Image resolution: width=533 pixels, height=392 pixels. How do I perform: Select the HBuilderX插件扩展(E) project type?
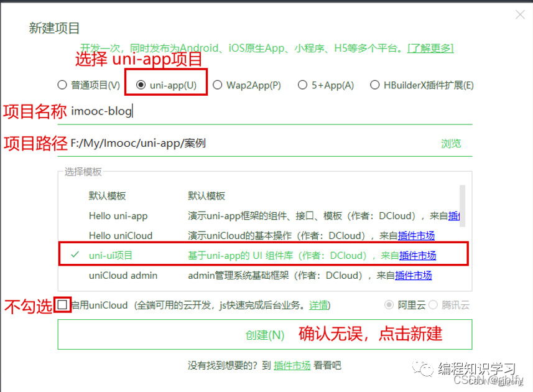click(376, 85)
